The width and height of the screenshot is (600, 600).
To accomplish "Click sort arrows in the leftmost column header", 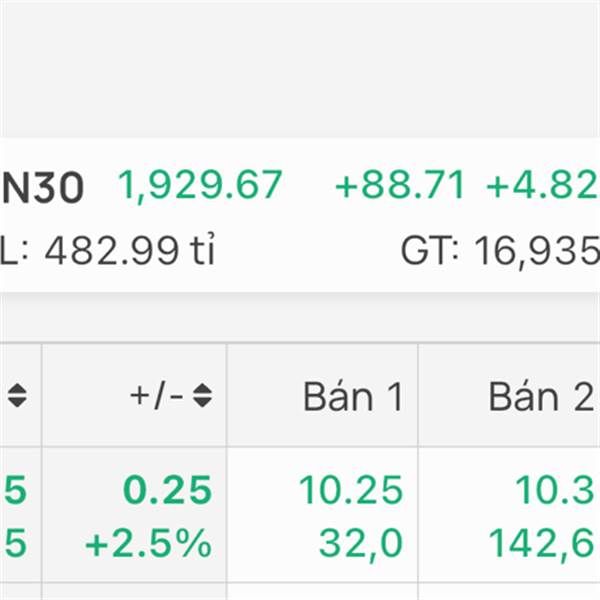I will (x=16, y=397).
